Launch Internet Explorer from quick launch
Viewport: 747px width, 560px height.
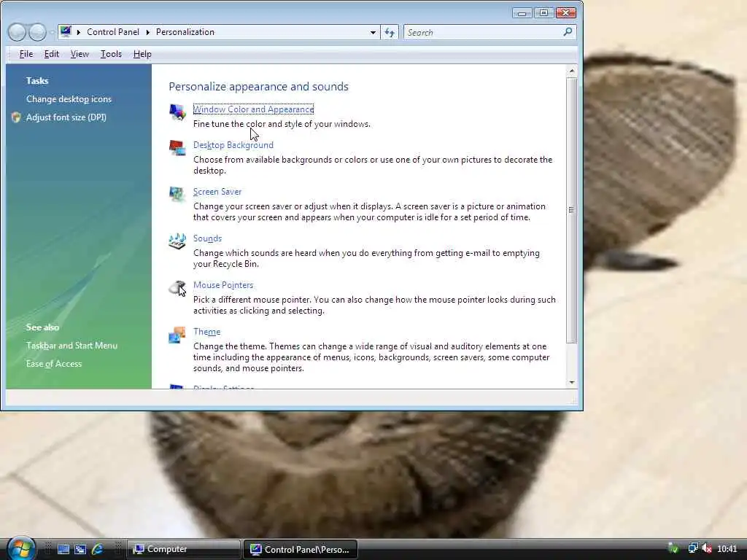click(97, 549)
